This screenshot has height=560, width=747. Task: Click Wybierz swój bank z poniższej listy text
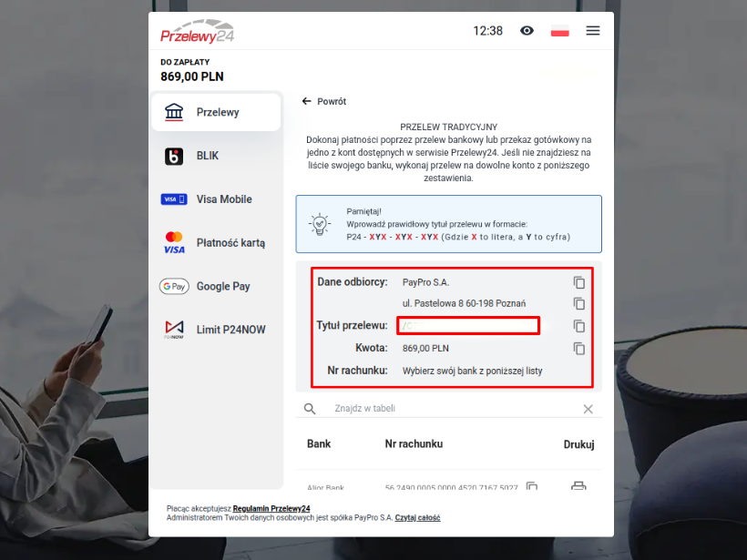coord(473,371)
